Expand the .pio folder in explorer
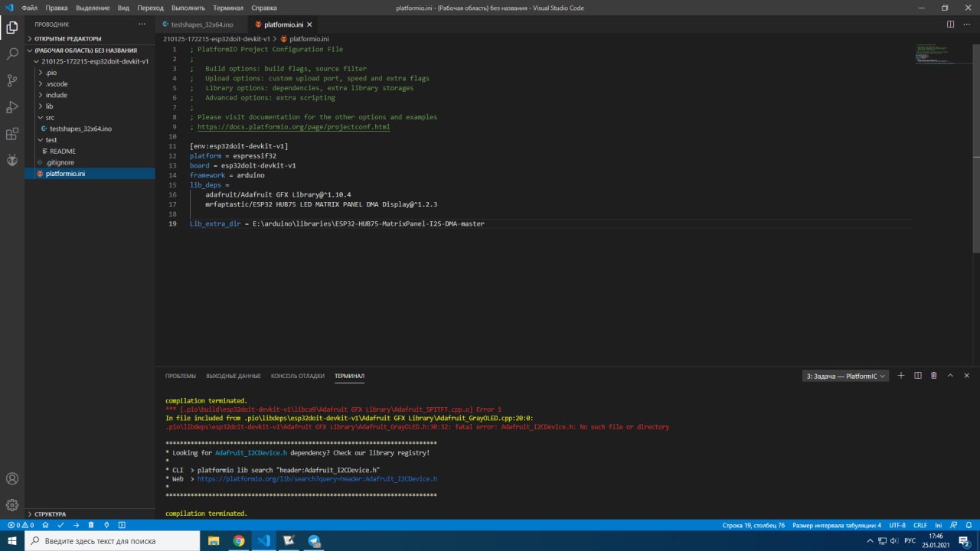This screenshot has width=980, height=551. (51, 73)
